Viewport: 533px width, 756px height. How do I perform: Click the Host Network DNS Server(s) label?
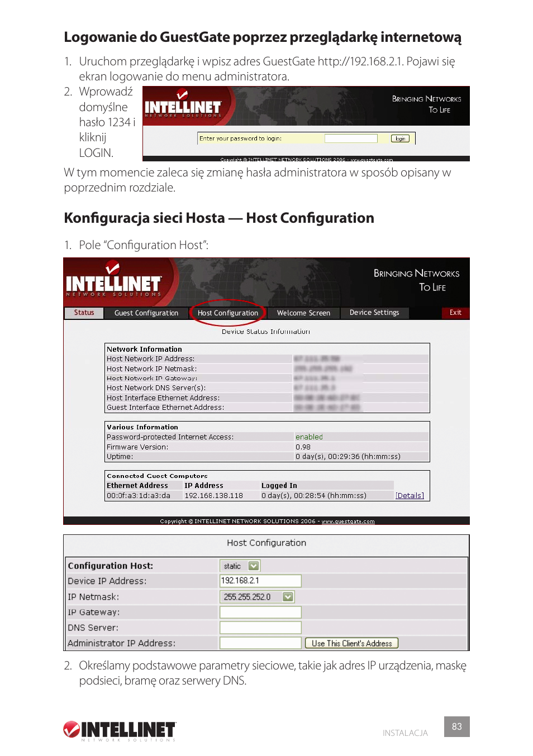[156, 388]
